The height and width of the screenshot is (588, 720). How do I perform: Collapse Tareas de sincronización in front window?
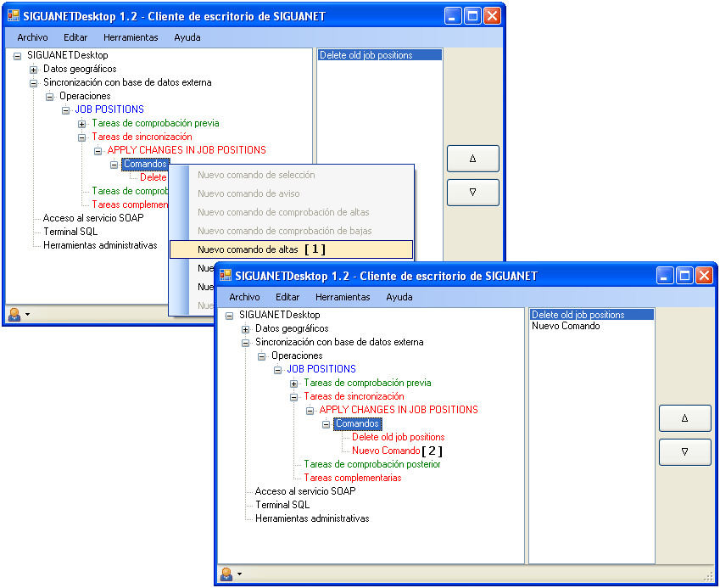click(x=294, y=397)
